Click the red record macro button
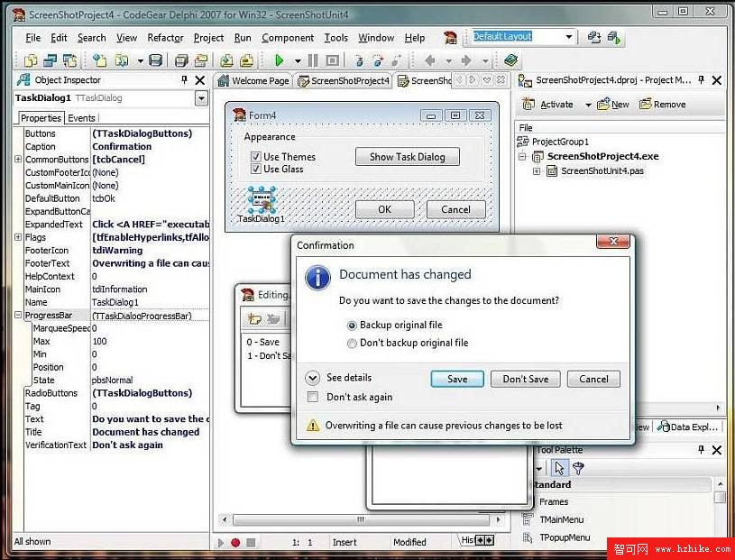Viewport: 735px width, 560px height. 235,543
